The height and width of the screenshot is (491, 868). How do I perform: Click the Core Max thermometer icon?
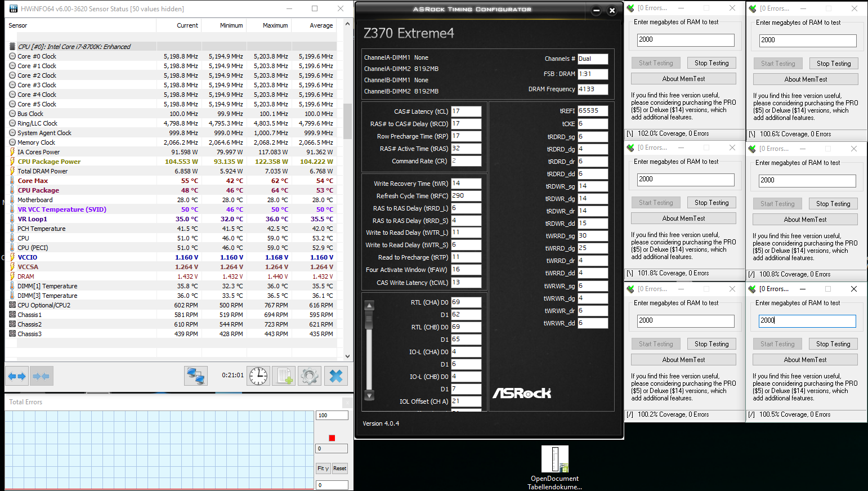click(x=12, y=181)
